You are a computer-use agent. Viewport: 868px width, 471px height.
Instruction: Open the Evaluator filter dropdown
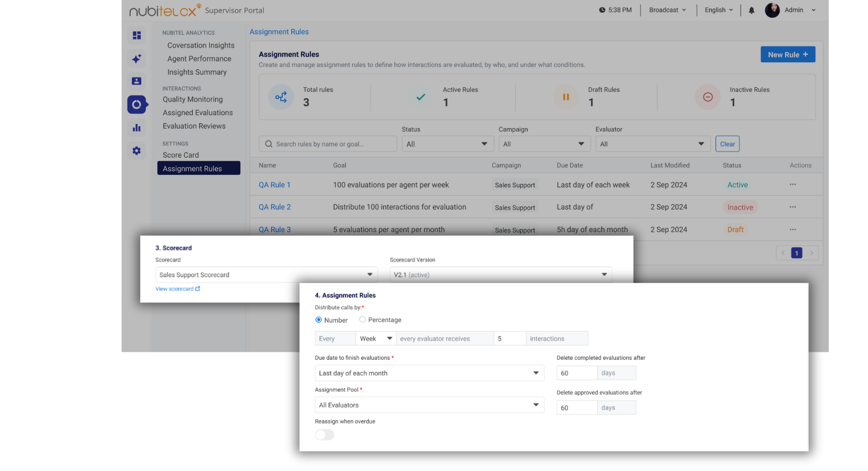pyautogui.click(x=653, y=144)
